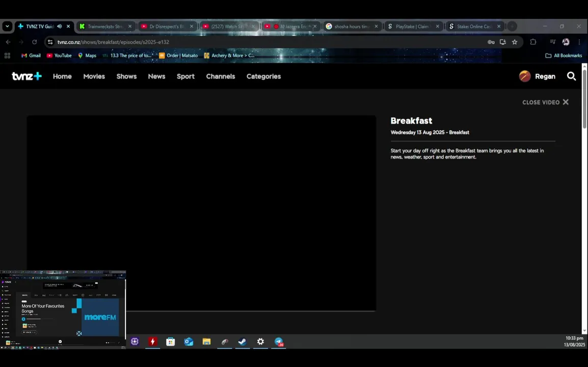This screenshot has height=367, width=588.
Task: Open the Archery & More bookmark
Action: (x=229, y=56)
